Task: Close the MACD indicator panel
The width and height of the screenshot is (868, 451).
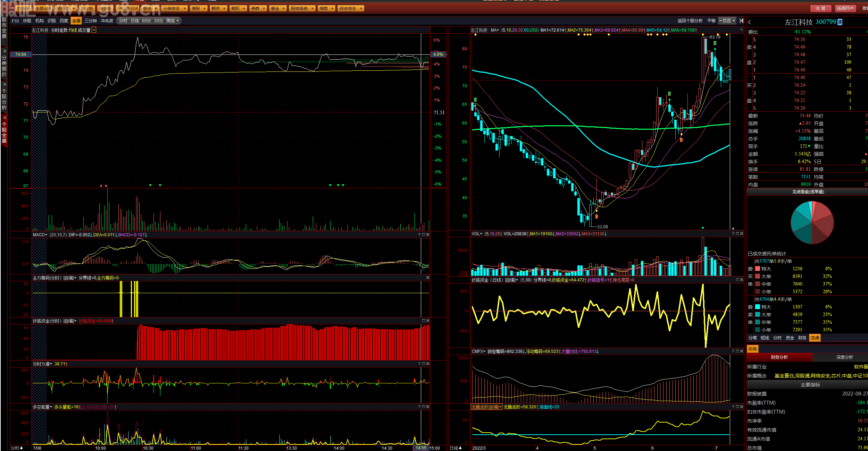Action: point(428,235)
